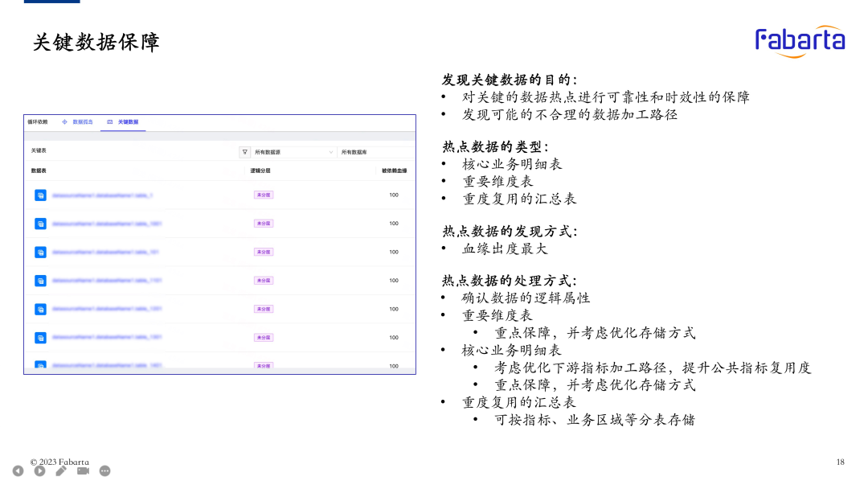Click the value 100 in the first row

394,195
